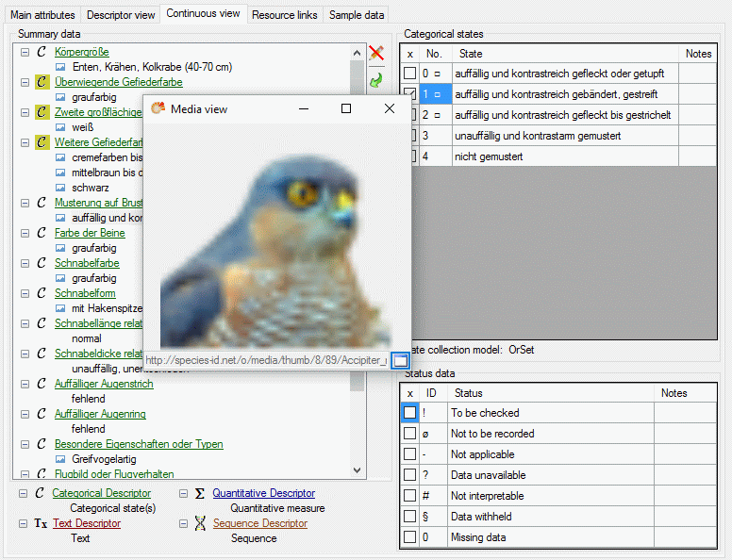Click the media icon next to graufarbig under Überwiegende Gefiederfarbe
Viewport: 732px width, 560px height.
tap(60, 97)
